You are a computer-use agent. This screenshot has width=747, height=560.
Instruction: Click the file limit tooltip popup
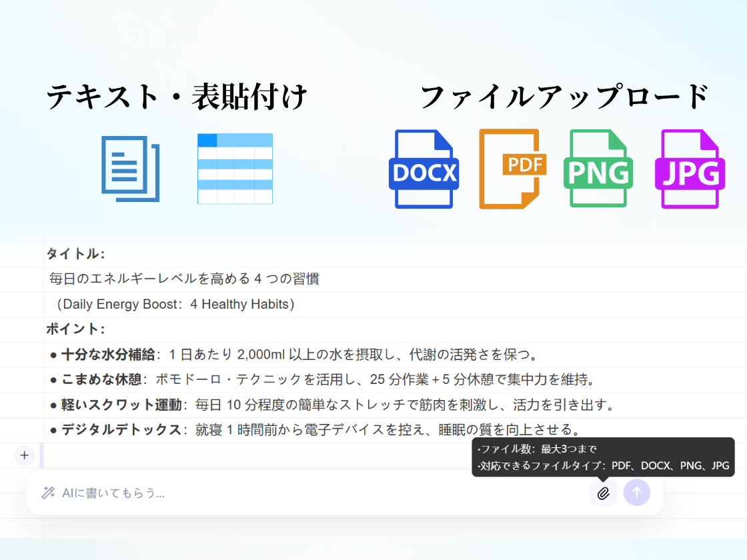pos(604,457)
